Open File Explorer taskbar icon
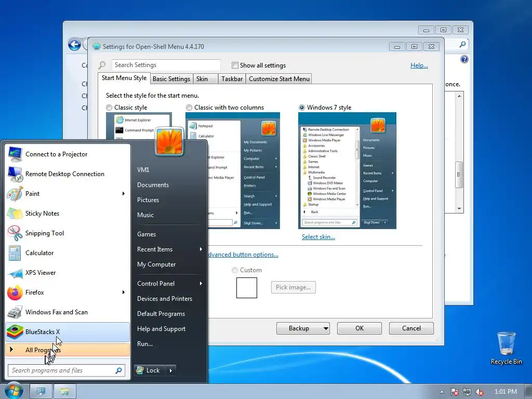The image size is (532, 399). click(64, 391)
